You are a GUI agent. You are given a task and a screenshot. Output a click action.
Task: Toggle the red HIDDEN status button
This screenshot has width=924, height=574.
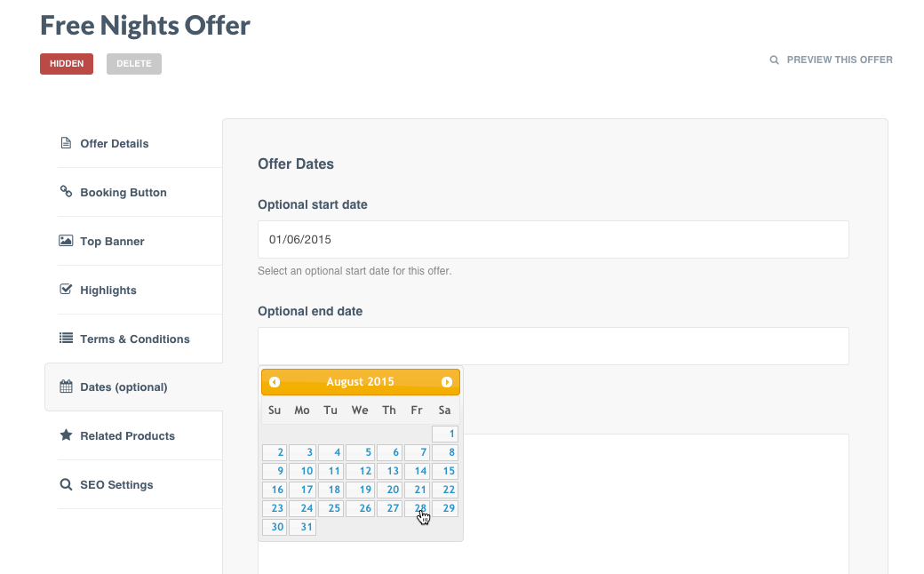[x=67, y=64]
